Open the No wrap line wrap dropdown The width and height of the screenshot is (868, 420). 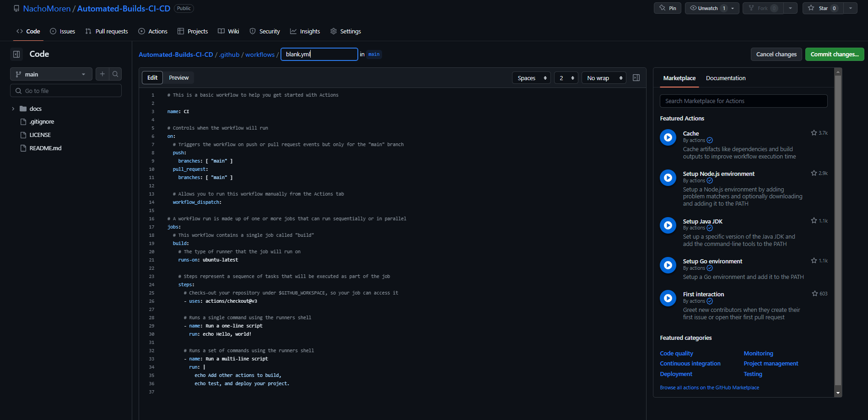[604, 78]
